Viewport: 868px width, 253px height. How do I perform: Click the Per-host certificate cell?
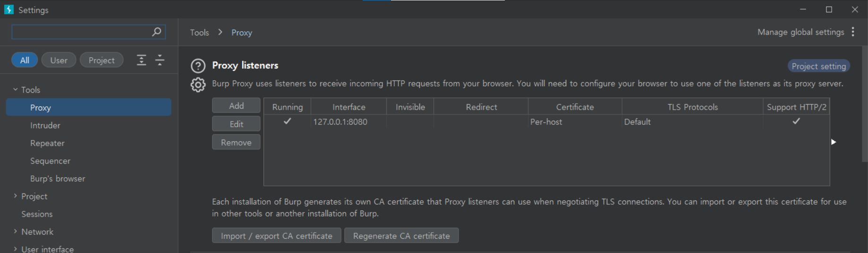coord(575,122)
